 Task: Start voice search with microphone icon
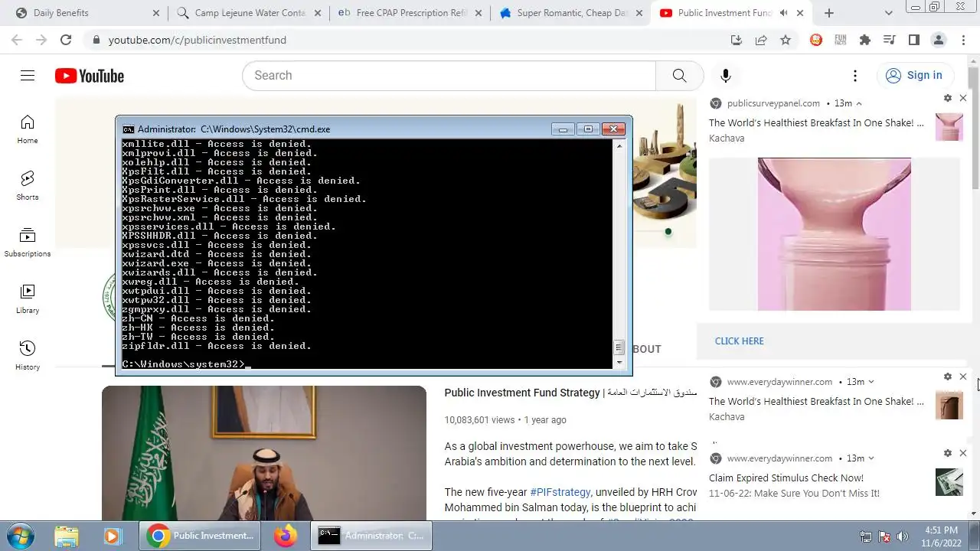[x=726, y=75]
